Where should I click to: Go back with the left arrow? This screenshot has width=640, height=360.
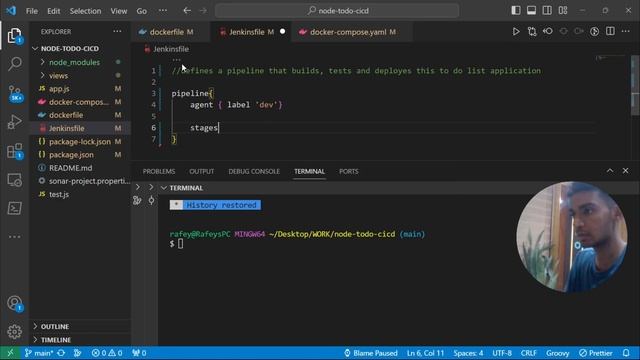coord(187,11)
